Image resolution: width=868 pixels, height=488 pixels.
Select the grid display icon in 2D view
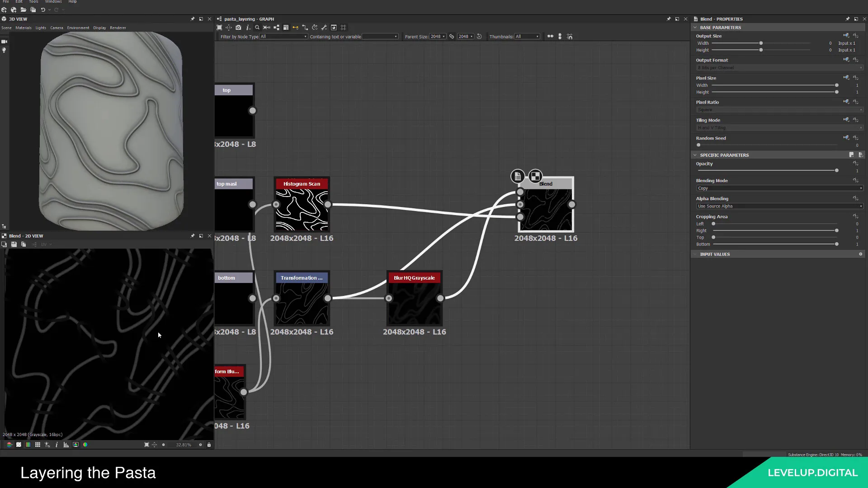pyautogui.click(x=38, y=445)
